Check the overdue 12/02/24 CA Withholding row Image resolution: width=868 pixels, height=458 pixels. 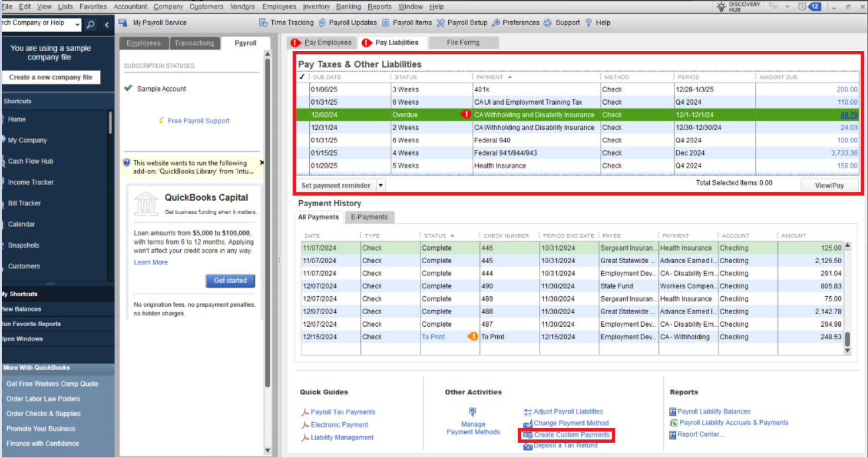tap(303, 115)
